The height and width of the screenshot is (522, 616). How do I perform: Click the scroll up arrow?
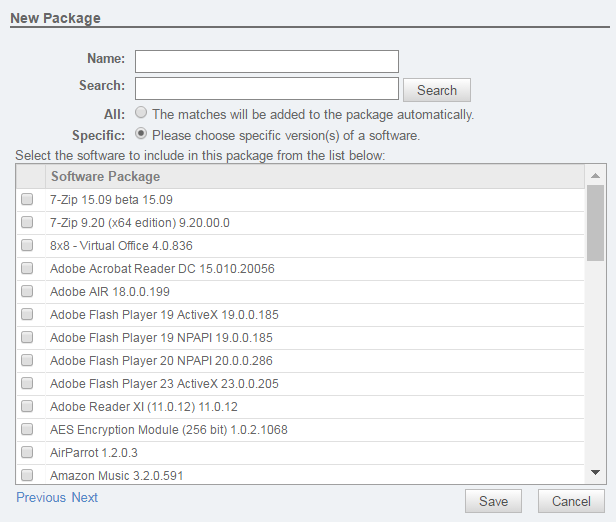coord(595,176)
